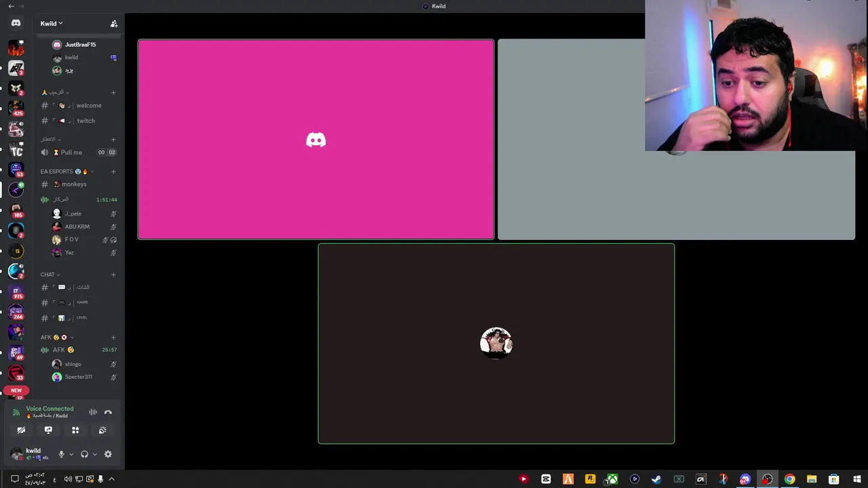Open server with 53 unread badge
Image resolution: width=868 pixels, height=488 pixels.
[x=16, y=169]
